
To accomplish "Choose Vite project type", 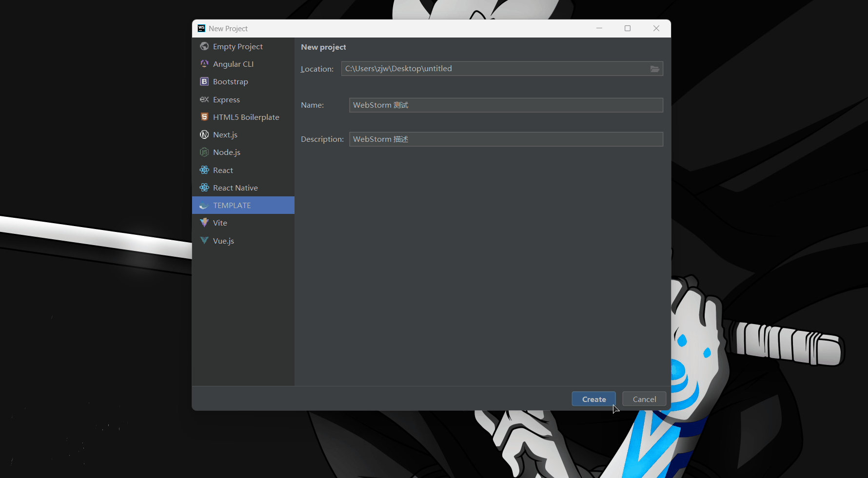I will click(243, 223).
